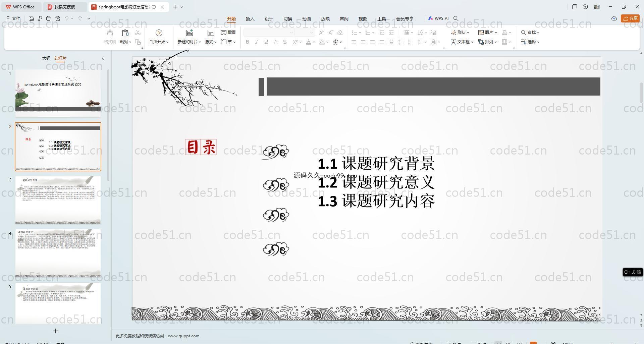Open the font color dropdown arrow
The width and height of the screenshot is (644, 344).
point(314,42)
